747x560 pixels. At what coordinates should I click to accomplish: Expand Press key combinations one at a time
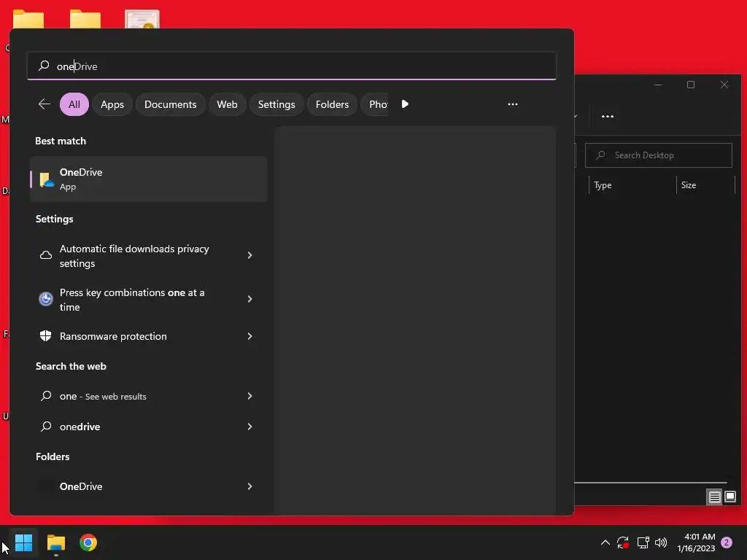(249, 299)
